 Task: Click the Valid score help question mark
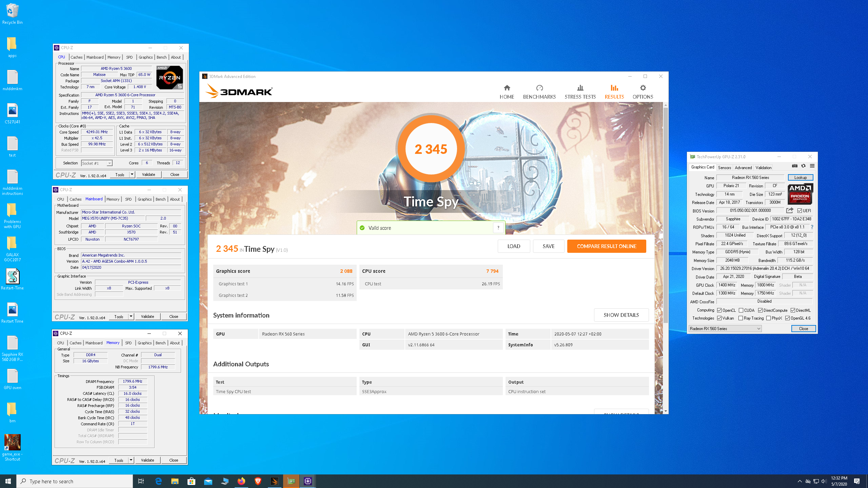(x=498, y=228)
